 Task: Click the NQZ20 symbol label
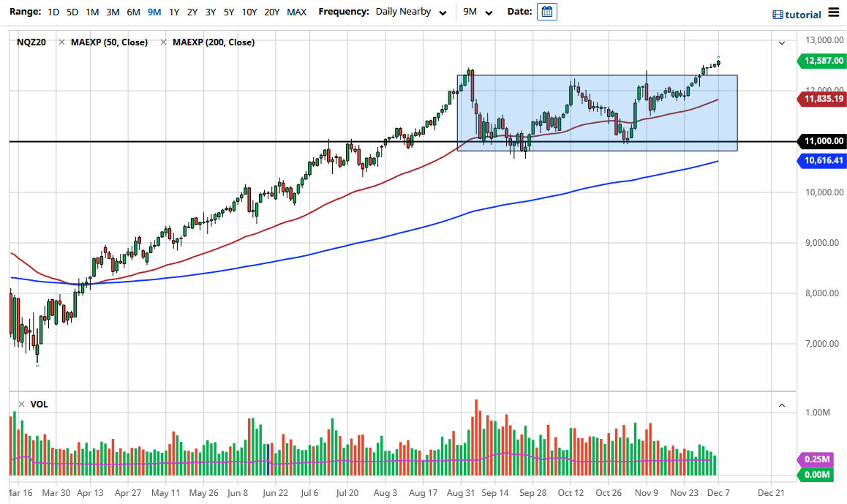pos(30,42)
